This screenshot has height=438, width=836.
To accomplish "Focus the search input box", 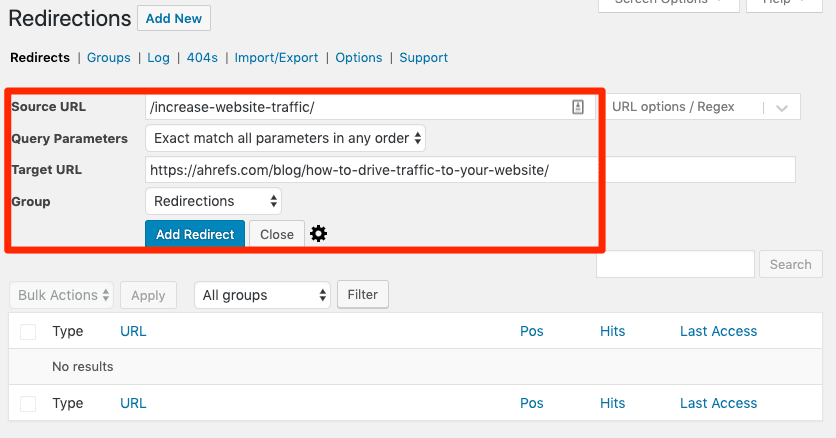I will point(675,264).
